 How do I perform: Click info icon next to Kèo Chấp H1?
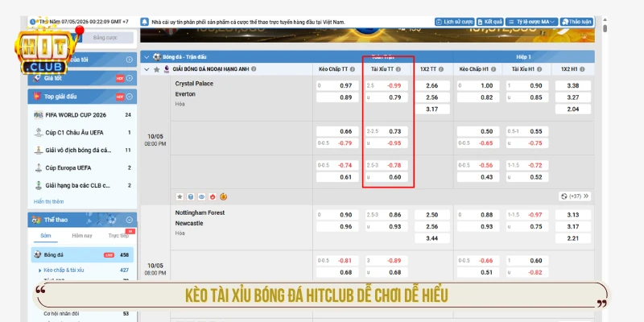(x=493, y=69)
